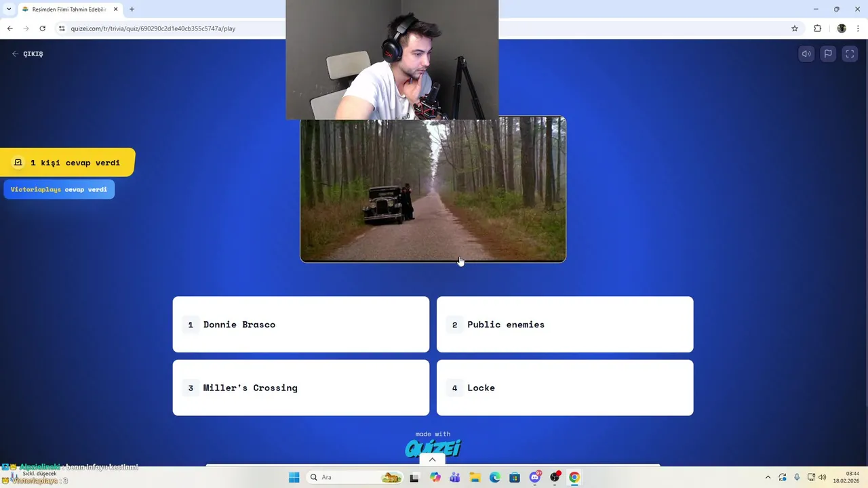Open Microsoft Store on taskbar

click(515, 477)
